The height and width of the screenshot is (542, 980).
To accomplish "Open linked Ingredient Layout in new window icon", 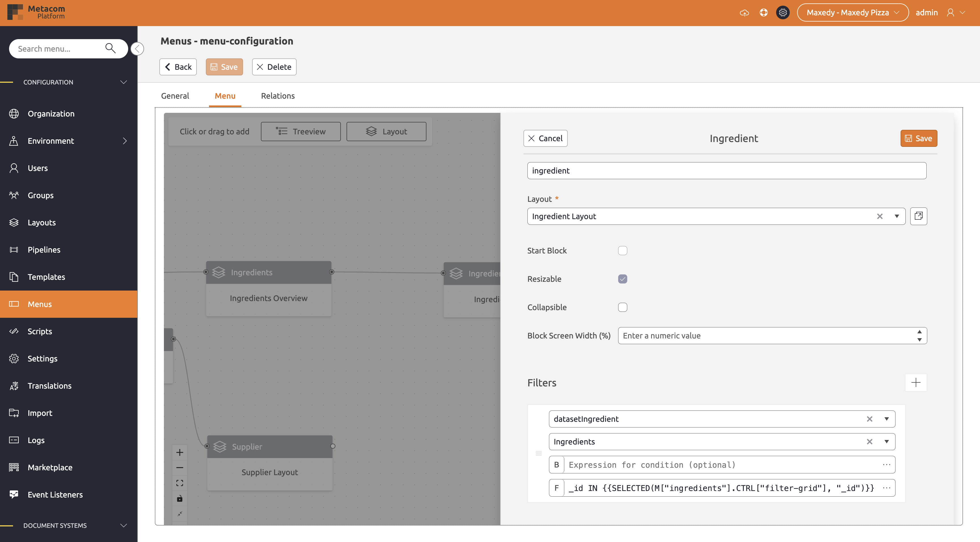I will point(918,216).
